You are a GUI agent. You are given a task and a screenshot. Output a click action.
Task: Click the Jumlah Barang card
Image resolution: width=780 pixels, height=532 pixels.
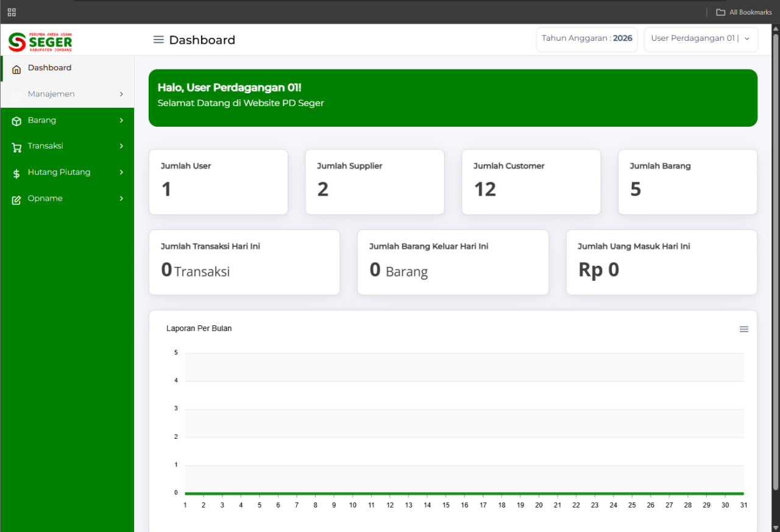tap(687, 182)
